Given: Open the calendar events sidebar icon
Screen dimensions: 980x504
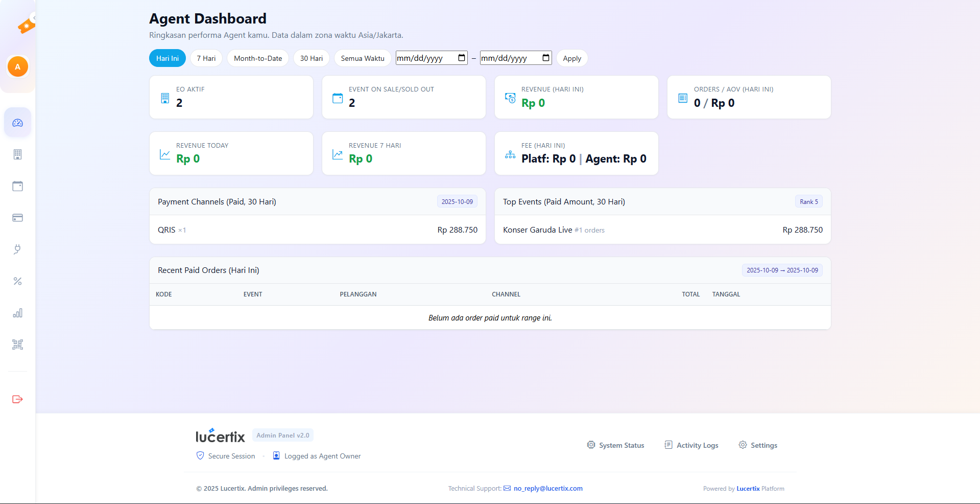Looking at the screenshot, I should tap(18, 186).
